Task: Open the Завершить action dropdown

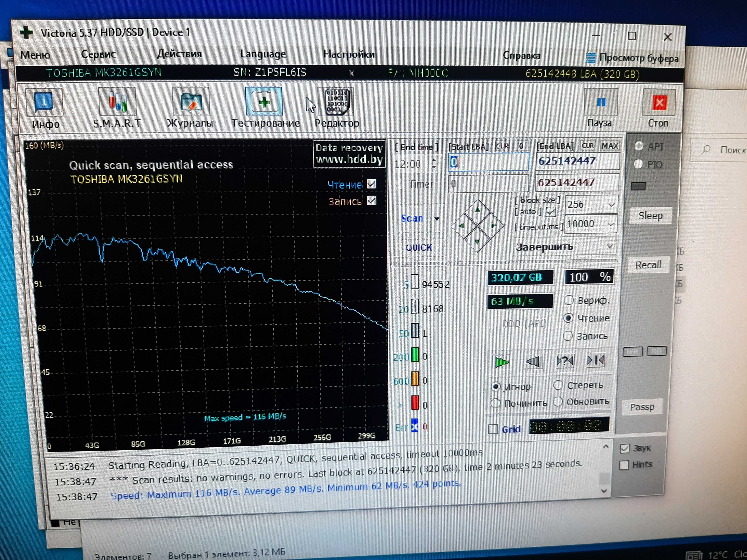Action: click(x=610, y=246)
